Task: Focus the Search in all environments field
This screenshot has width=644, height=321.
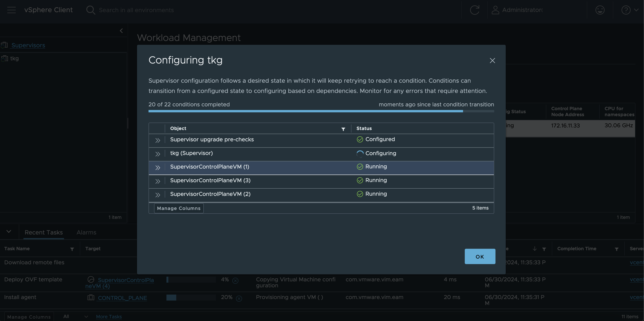Action: (x=136, y=10)
